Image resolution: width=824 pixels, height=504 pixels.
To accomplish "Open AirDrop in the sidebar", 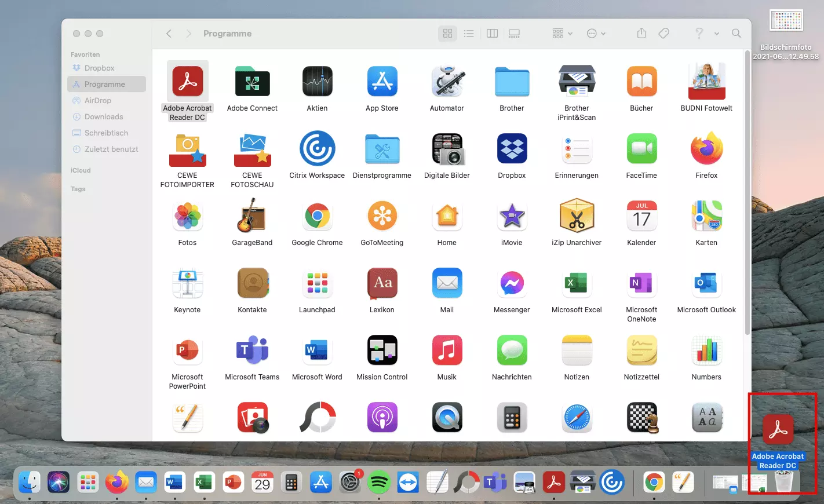I will (x=107, y=100).
